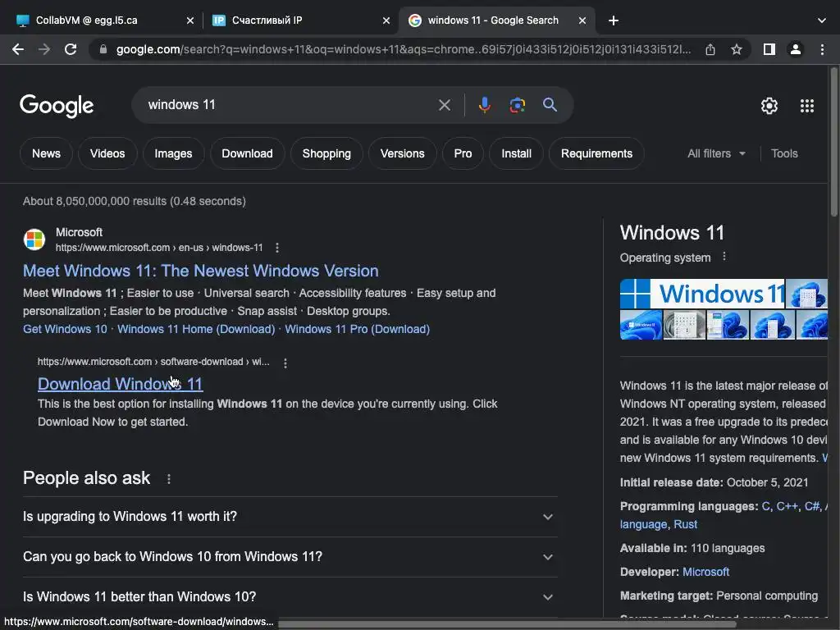This screenshot has width=840, height=630.
Task: Select the Requirements filter chip
Action: [x=596, y=153]
